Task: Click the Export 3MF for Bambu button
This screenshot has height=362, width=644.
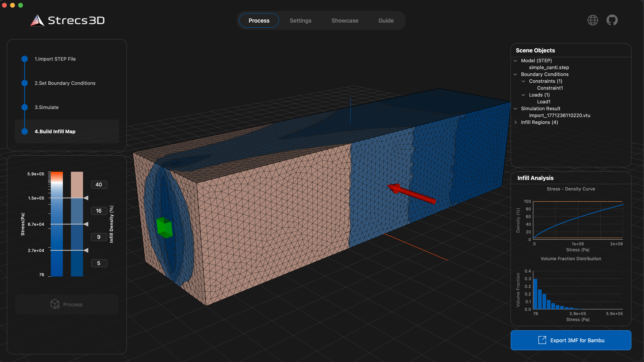Action: tap(571, 340)
